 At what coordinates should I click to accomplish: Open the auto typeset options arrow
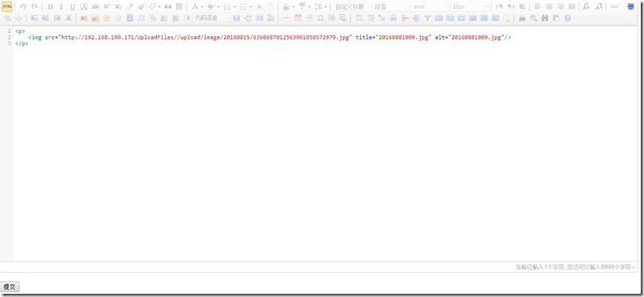point(159,6)
